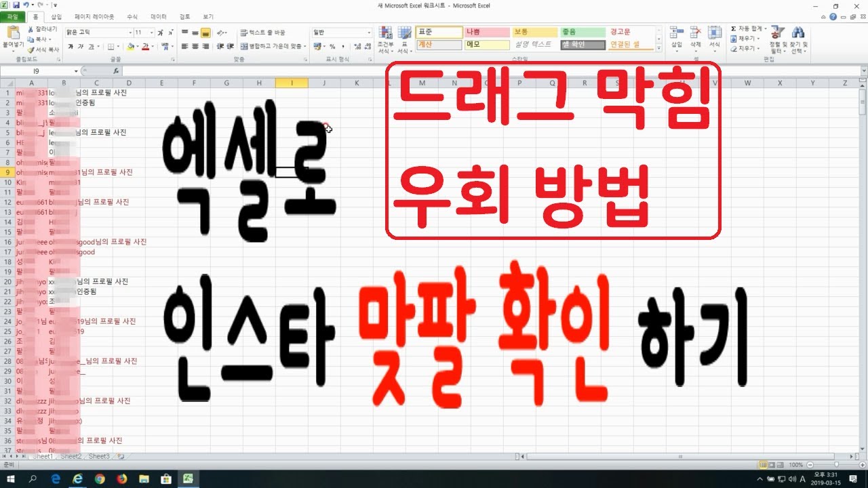
Task: Align cell content to top
Action: pos(184,33)
